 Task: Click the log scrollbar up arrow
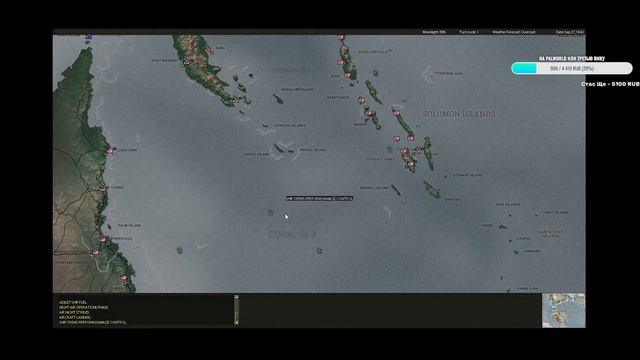[x=236, y=297]
